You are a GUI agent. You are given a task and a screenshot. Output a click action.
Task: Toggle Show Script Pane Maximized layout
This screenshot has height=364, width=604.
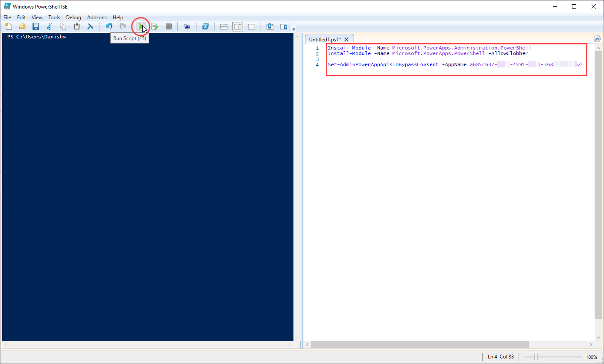[x=252, y=26]
